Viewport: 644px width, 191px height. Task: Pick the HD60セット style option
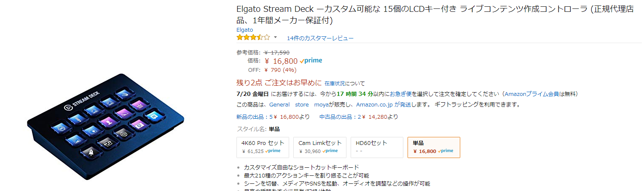click(377, 147)
